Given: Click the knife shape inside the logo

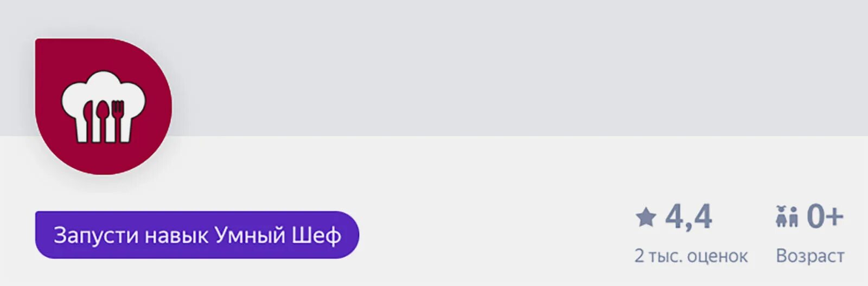Looking at the screenshot, I should (x=88, y=120).
